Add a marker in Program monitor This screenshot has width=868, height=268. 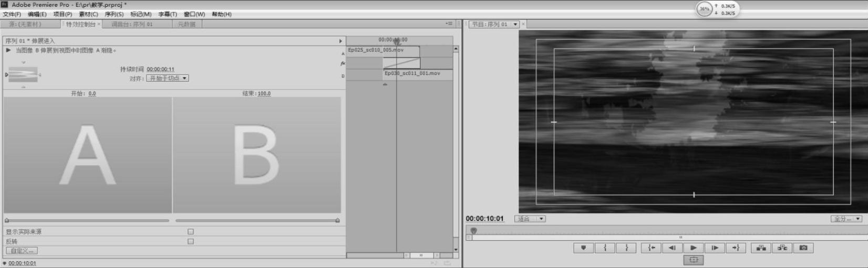583,248
